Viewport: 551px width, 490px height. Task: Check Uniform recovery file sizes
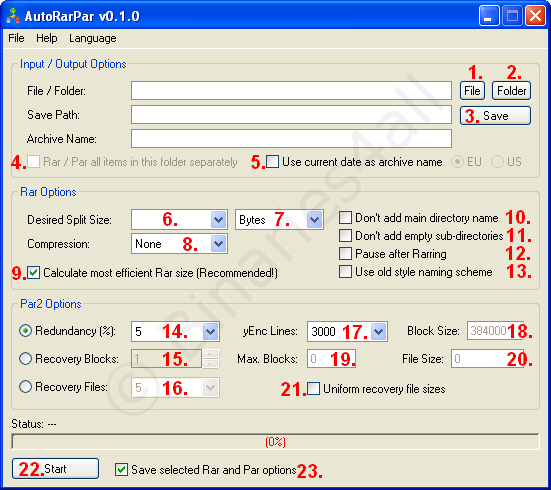313,389
